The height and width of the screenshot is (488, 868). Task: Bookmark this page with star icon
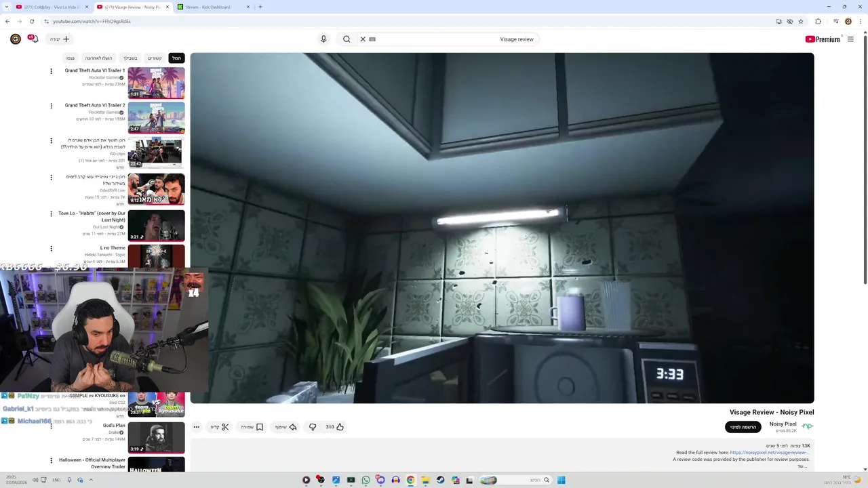coord(801,21)
